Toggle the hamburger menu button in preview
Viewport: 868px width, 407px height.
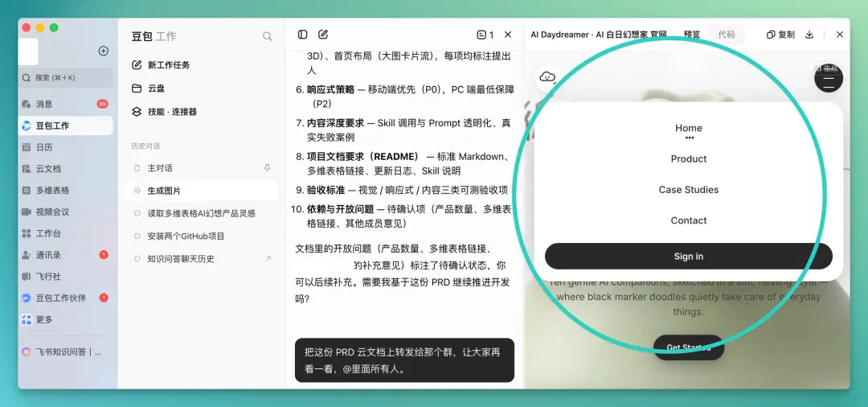(x=829, y=79)
